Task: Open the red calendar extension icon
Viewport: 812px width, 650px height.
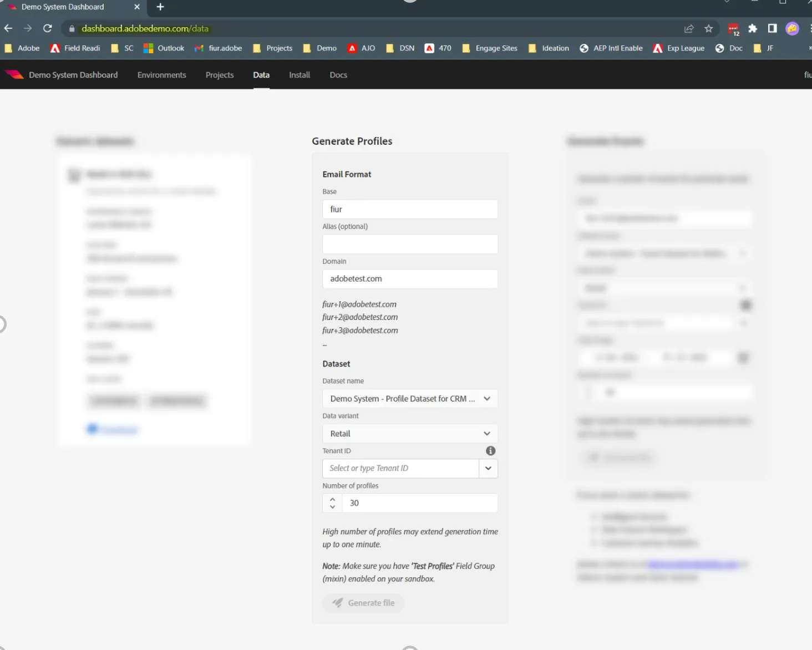Action: [x=733, y=29]
